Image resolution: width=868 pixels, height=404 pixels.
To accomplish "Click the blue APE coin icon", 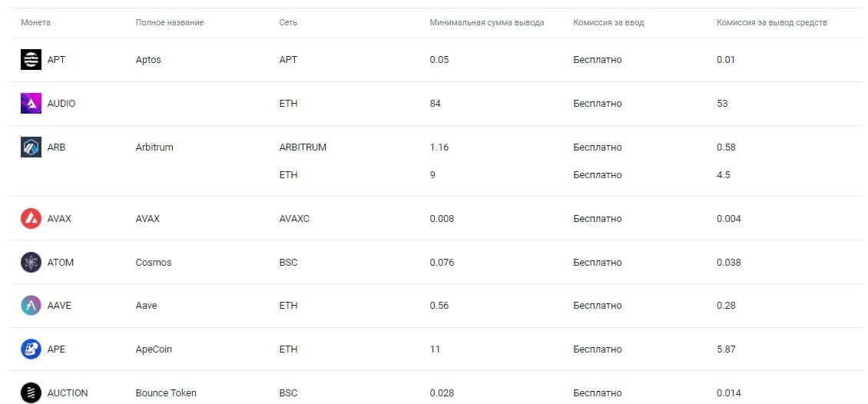I will (31, 349).
